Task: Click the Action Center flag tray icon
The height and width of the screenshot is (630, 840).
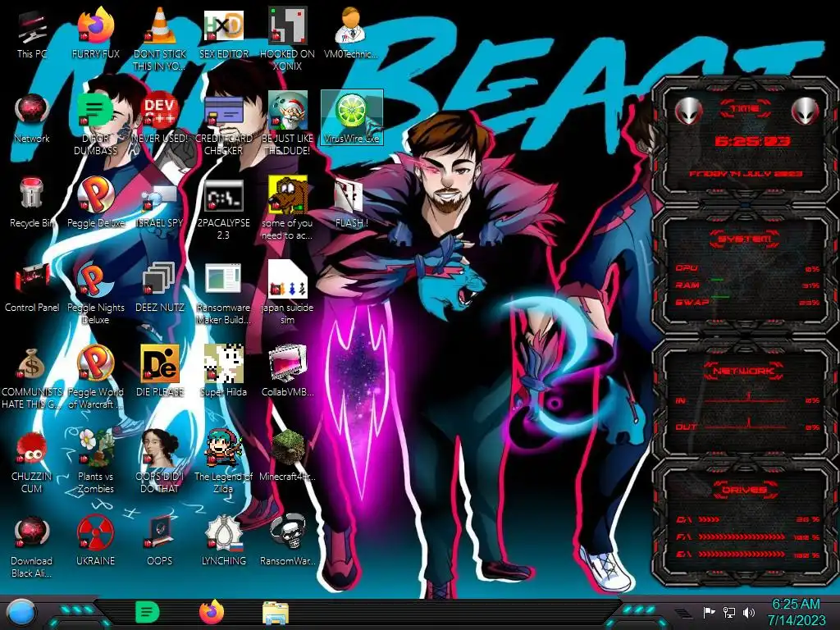Action: pyautogui.click(x=710, y=612)
